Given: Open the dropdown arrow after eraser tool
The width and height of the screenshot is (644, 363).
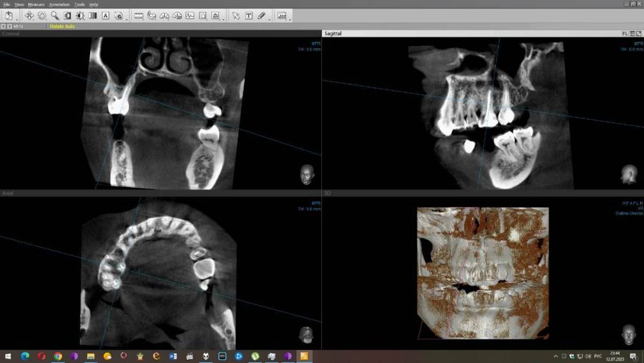Looking at the screenshot, I should (269, 18).
